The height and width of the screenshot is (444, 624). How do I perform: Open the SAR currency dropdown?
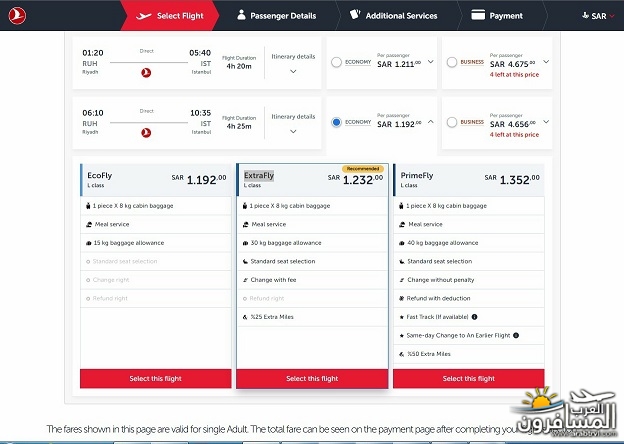tap(599, 16)
